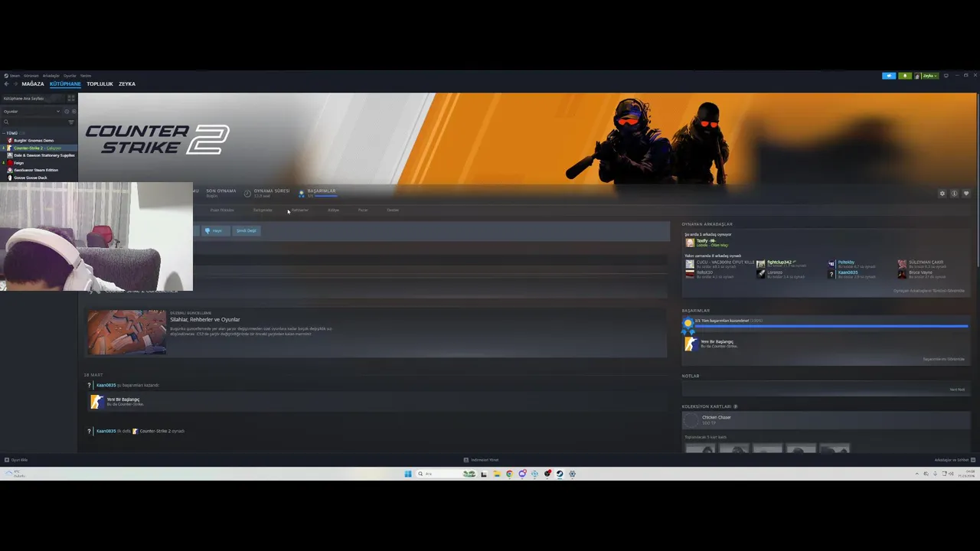
Task: Open sidebar advanced filter icon
Action: pyautogui.click(x=71, y=122)
